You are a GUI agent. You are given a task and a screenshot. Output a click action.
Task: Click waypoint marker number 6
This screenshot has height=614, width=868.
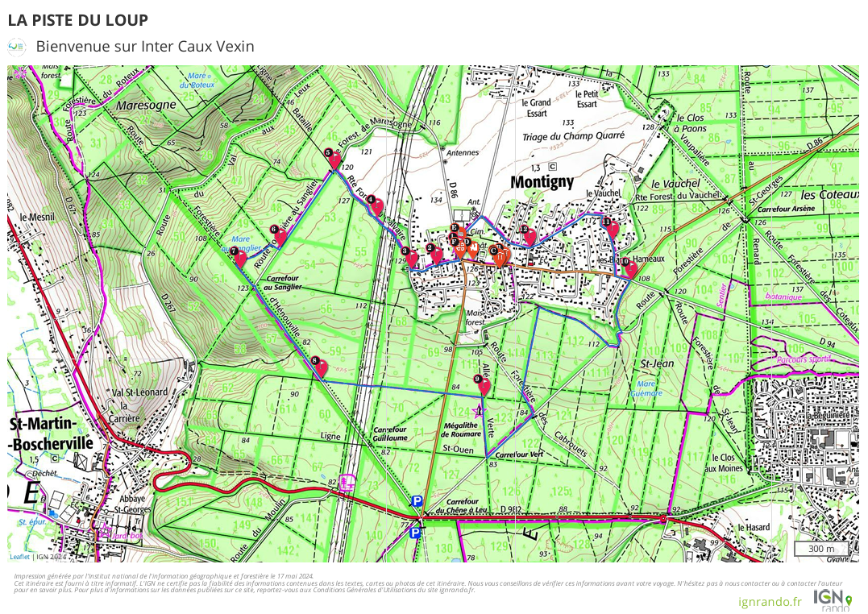(280, 234)
